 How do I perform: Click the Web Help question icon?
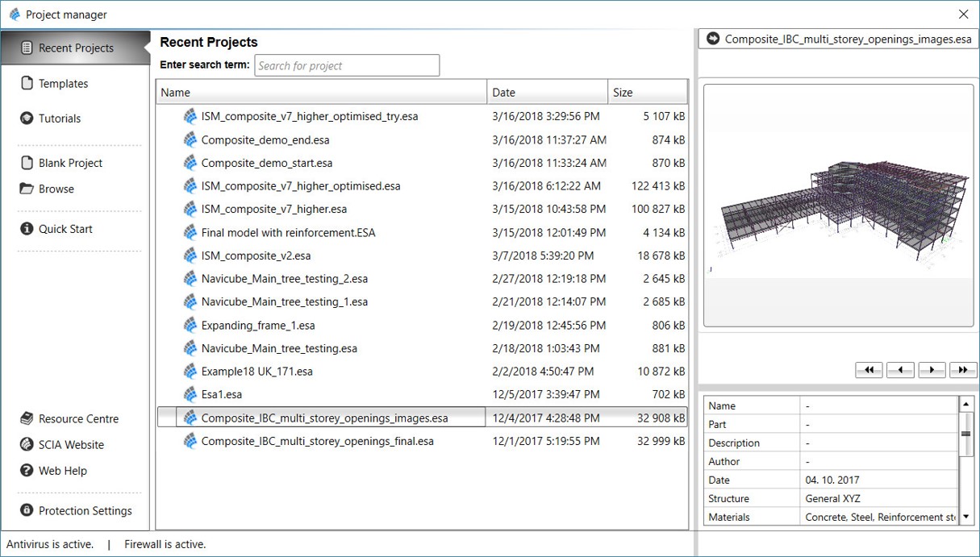click(x=27, y=471)
